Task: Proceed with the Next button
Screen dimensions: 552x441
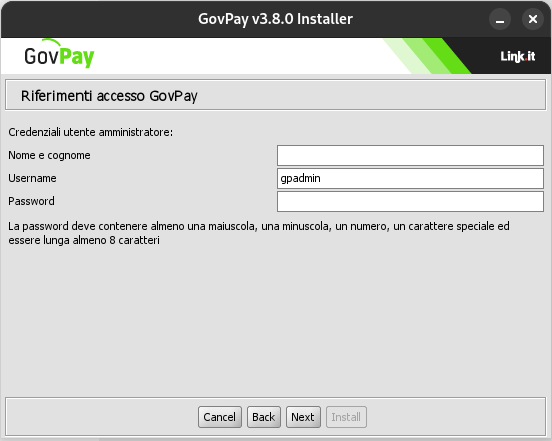Action: click(303, 417)
